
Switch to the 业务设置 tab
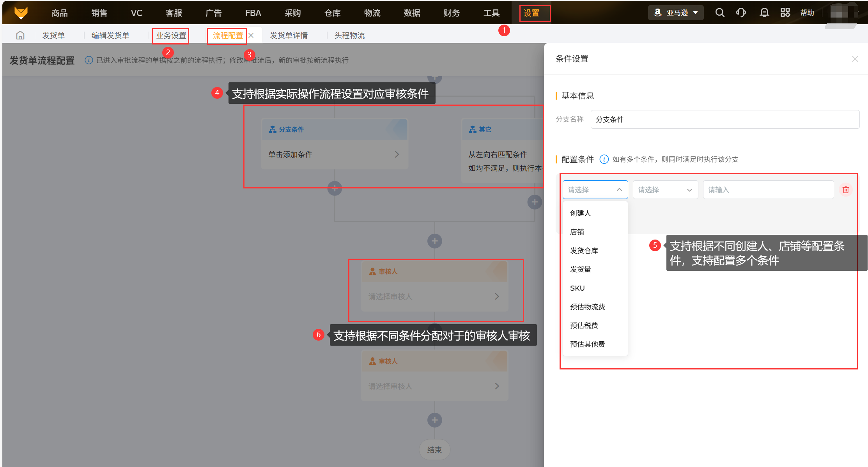tap(171, 36)
